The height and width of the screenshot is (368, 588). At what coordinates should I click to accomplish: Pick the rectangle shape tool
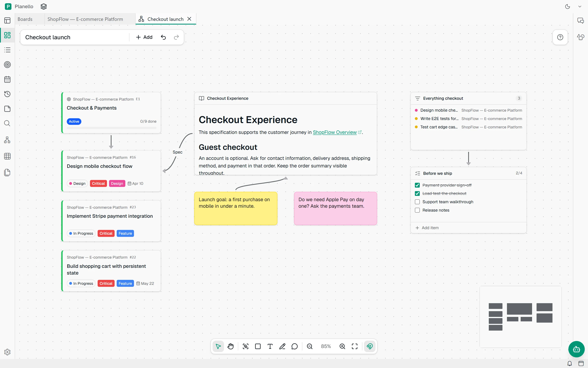pyautogui.click(x=258, y=346)
